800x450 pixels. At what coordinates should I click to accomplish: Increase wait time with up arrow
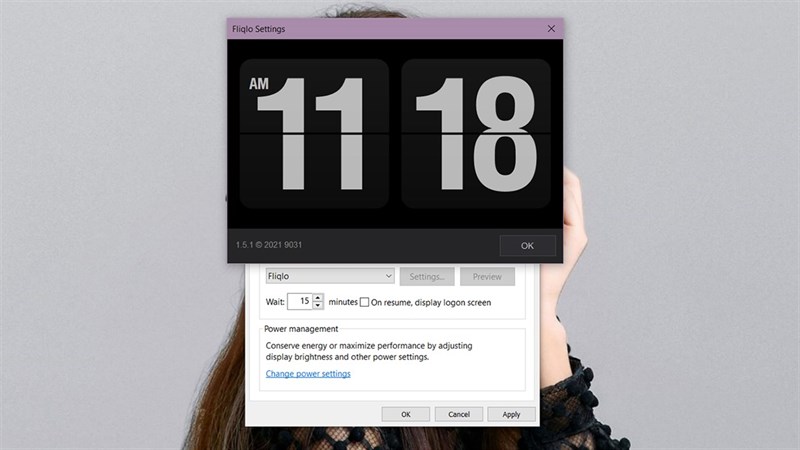(x=318, y=297)
